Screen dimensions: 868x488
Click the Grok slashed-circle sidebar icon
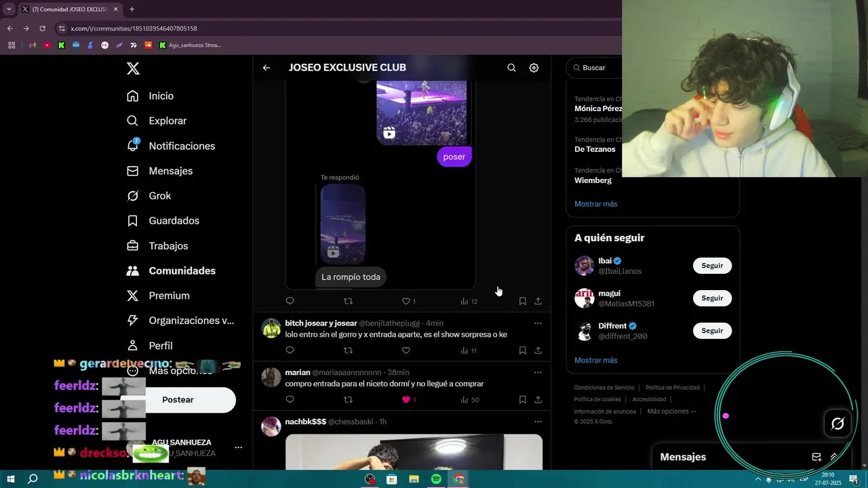click(133, 196)
